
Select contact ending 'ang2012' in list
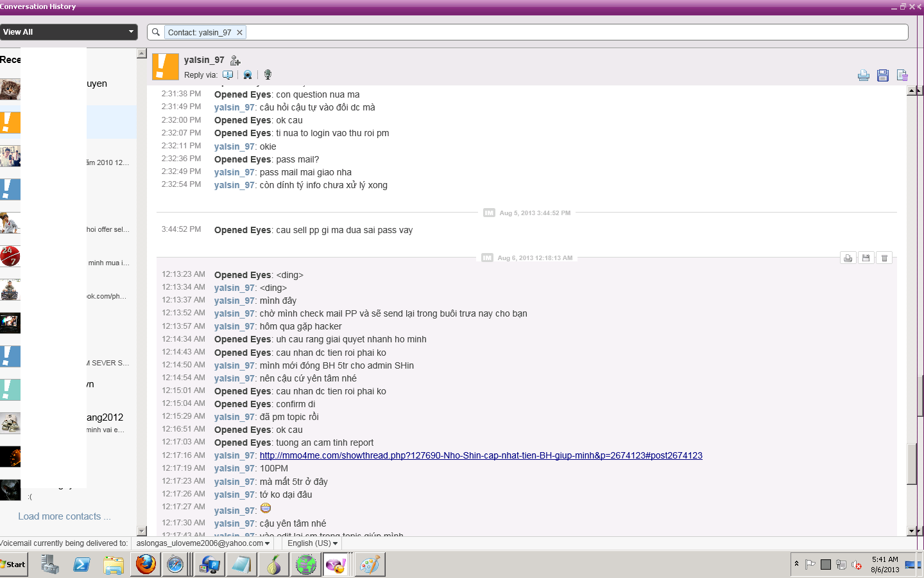68,423
